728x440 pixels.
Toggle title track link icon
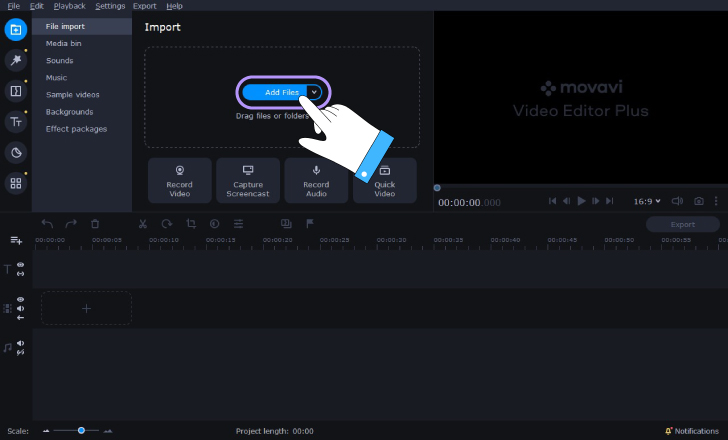20,274
